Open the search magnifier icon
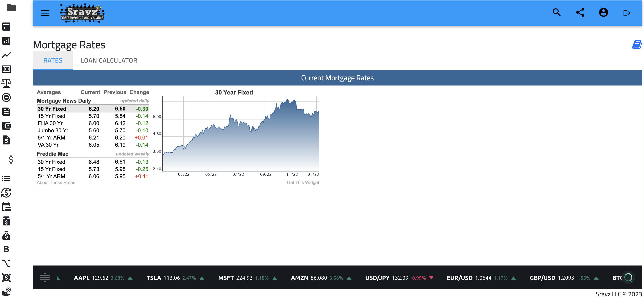The width and height of the screenshot is (644, 306). click(557, 13)
